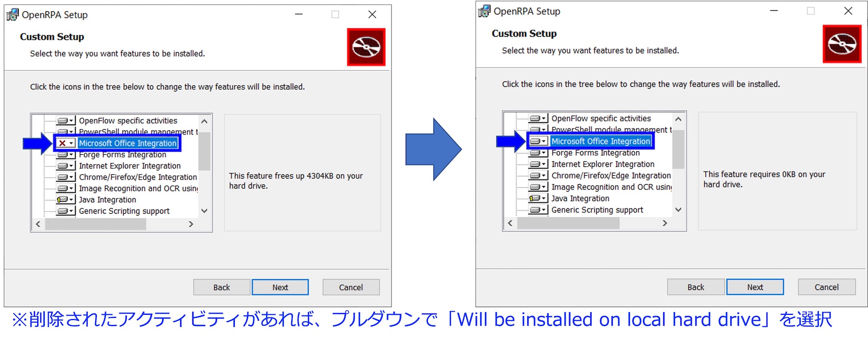The width and height of the screenshot is (868, 343).
Task: Select Generic Scripting support text, left window
Action: click(124, 211)
